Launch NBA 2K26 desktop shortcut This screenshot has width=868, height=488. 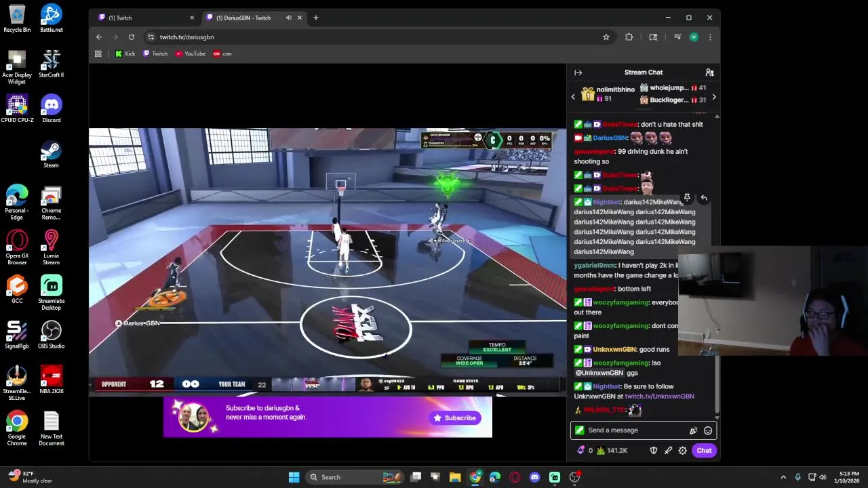point(52,380)
